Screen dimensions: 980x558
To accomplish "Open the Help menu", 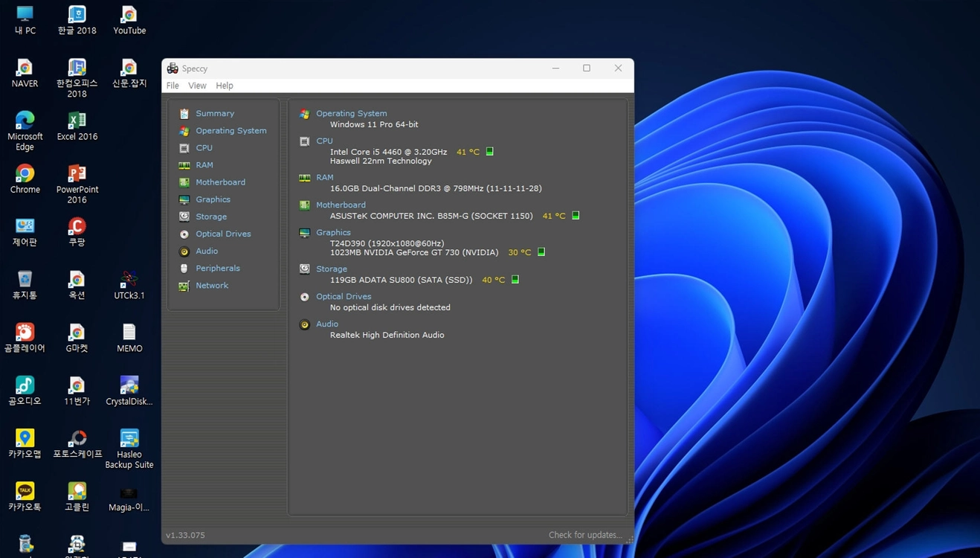I will click(x=225, y=86).
